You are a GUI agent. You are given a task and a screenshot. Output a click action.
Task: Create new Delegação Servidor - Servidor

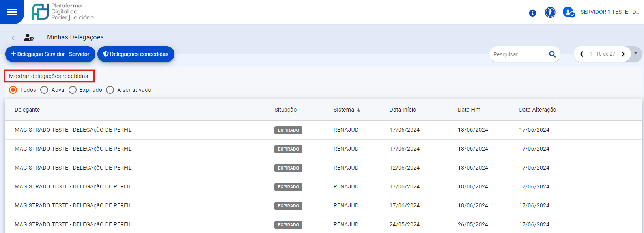(50, 54)
